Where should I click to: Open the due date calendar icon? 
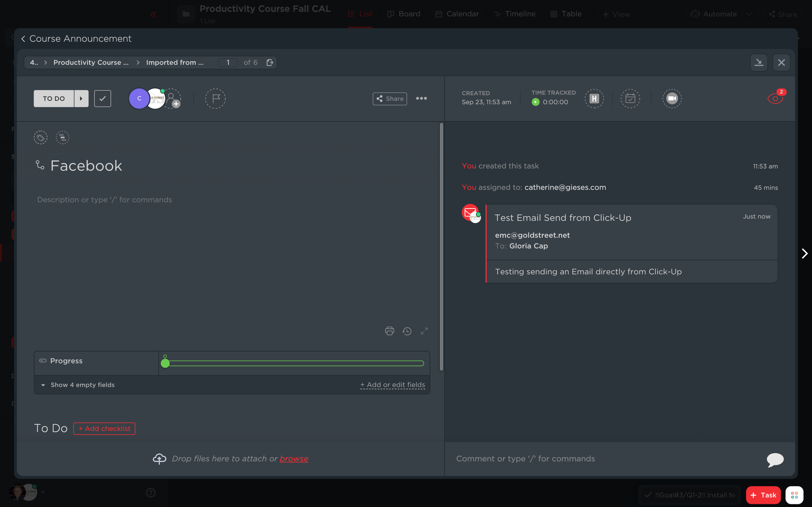point(630,99)
